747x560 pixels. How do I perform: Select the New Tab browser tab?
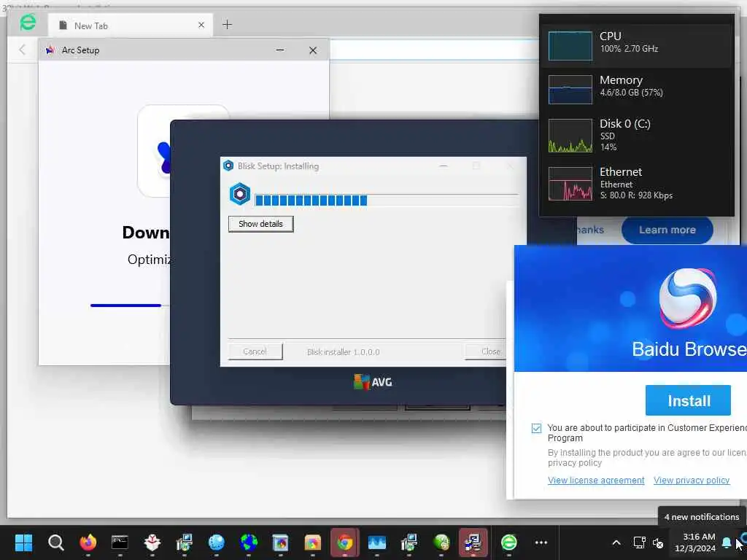130,26
